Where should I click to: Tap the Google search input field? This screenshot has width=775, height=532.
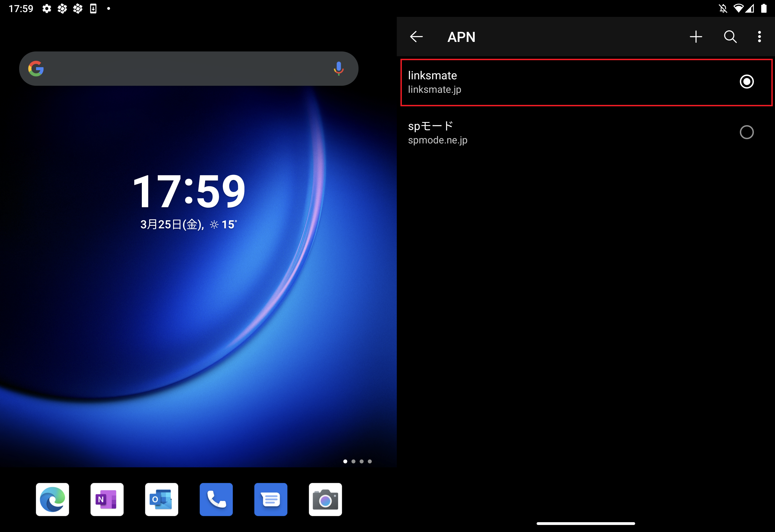[189, 69]
